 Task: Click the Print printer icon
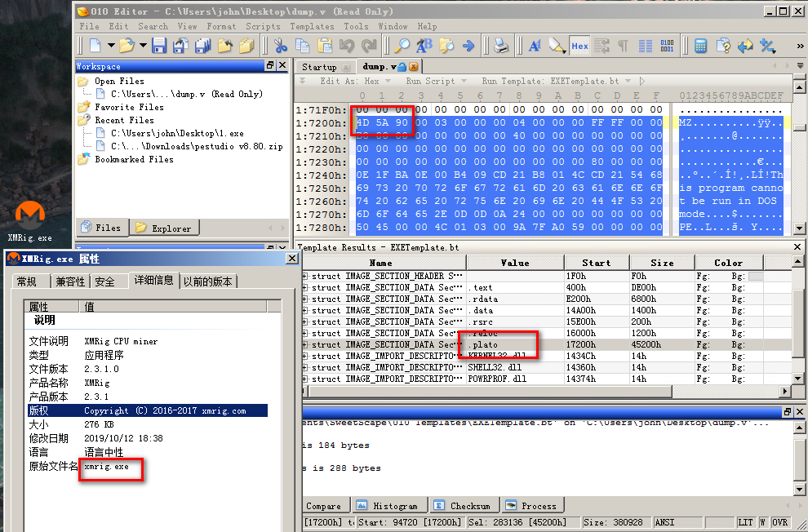pos(501,46)
